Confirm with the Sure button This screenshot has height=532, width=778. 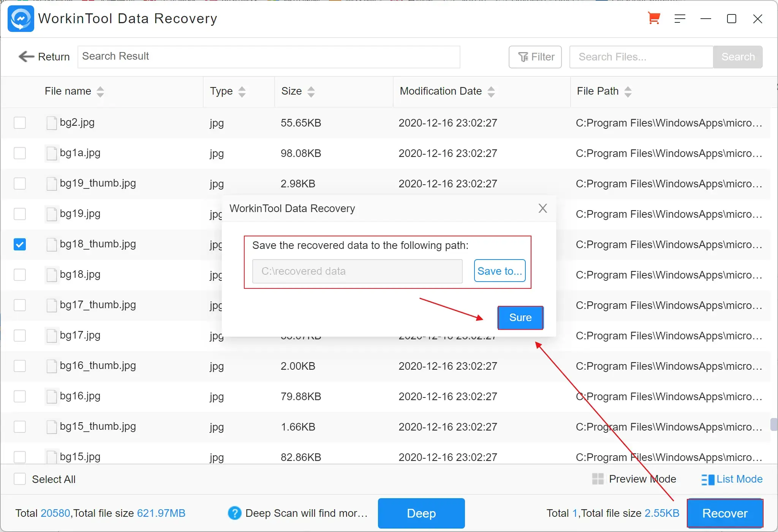click(x=520, y=318)
